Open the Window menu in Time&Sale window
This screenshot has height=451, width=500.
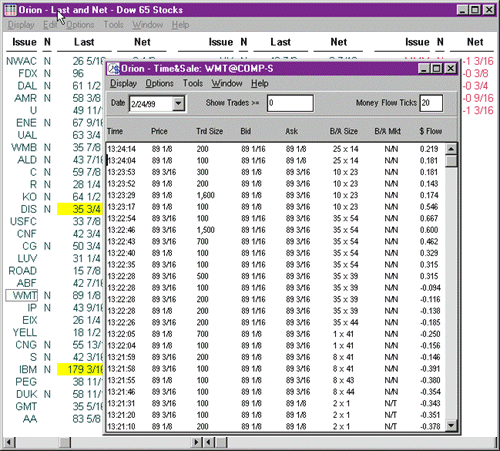point(227,83)
